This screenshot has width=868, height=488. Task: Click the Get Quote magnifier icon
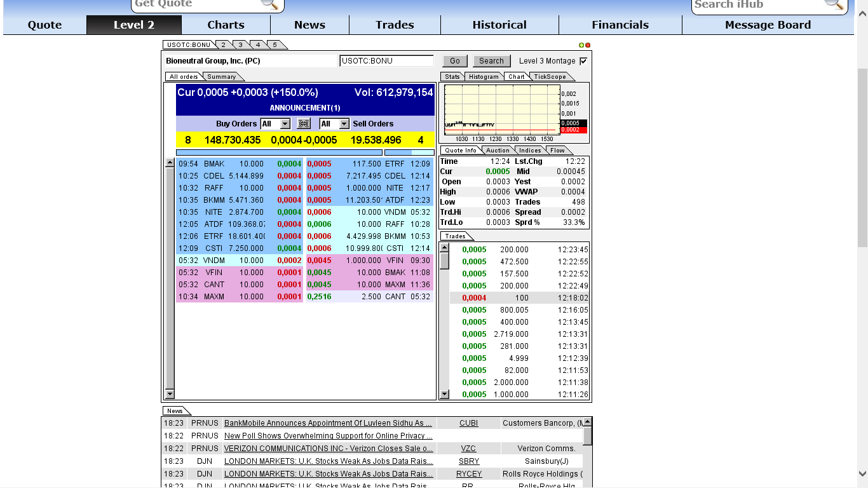click(x=270, y=4)
